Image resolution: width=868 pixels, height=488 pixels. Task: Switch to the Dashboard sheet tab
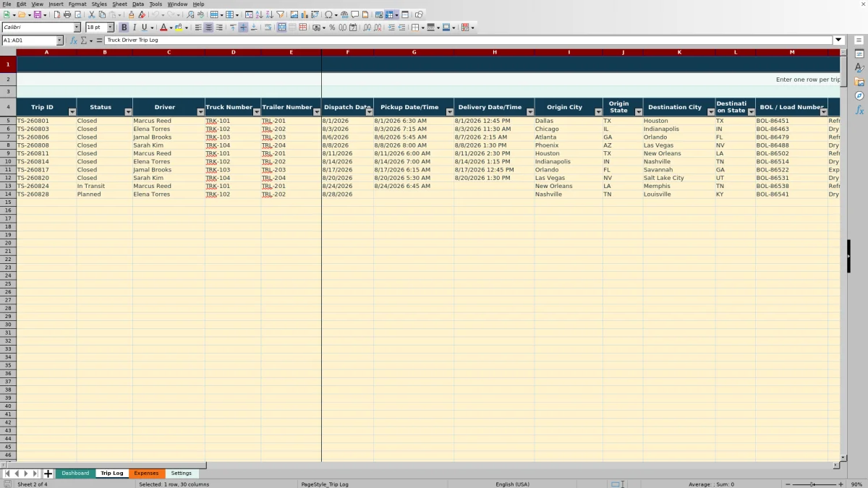[75, 474]
